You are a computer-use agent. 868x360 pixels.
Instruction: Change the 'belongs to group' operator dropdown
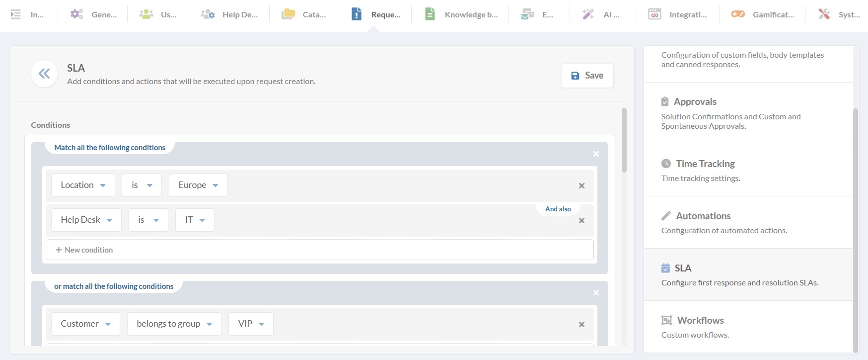point(174,324)
